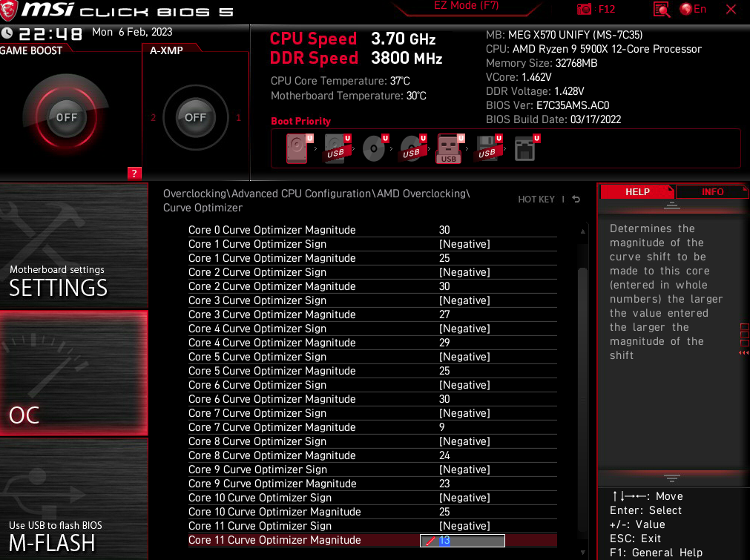The width and height of the screenshot is (750, 560).
Task: Select the USB floppy boot device icon
Action: 488,149
